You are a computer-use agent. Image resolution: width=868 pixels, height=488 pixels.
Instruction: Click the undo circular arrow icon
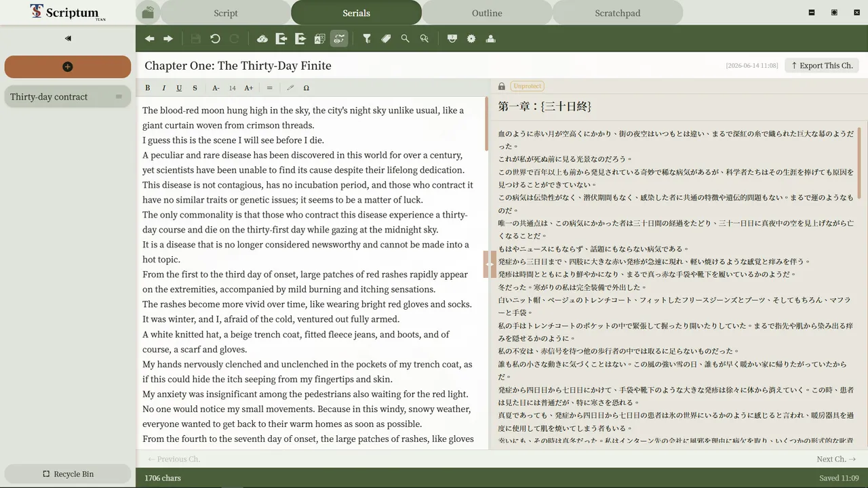(x=215, y=39)
